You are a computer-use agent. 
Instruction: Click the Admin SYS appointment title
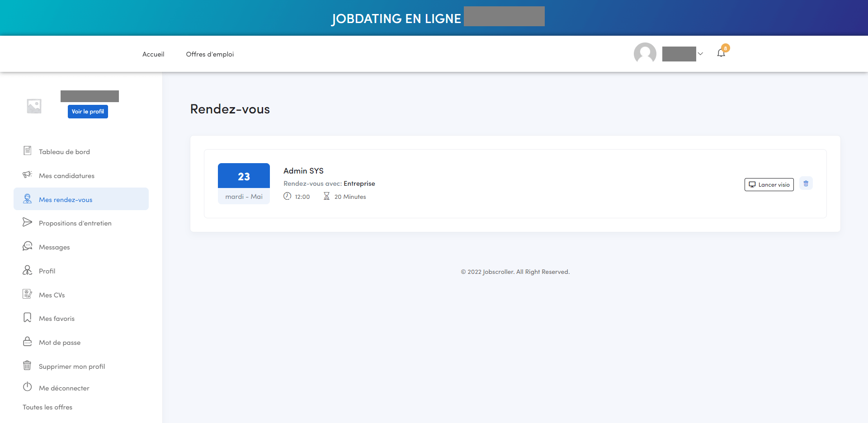pyautogui.click(x=303, y=171)
